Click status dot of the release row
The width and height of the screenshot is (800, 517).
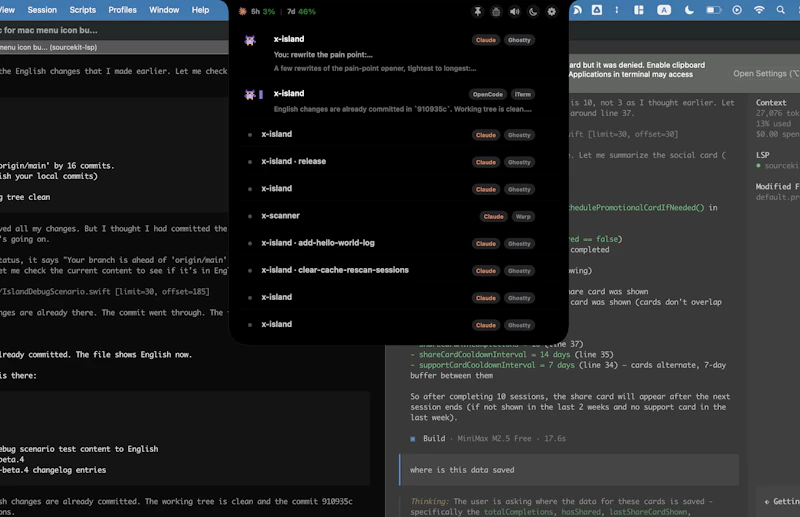249,162
